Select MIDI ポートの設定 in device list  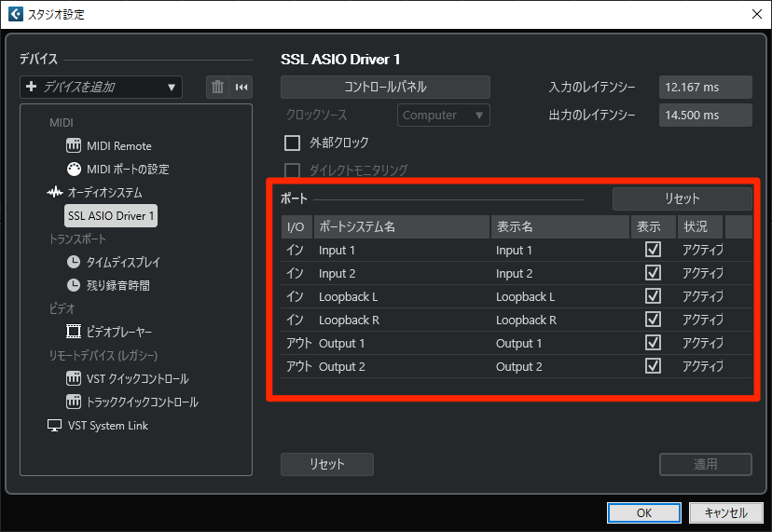click(x=128, y=170)
